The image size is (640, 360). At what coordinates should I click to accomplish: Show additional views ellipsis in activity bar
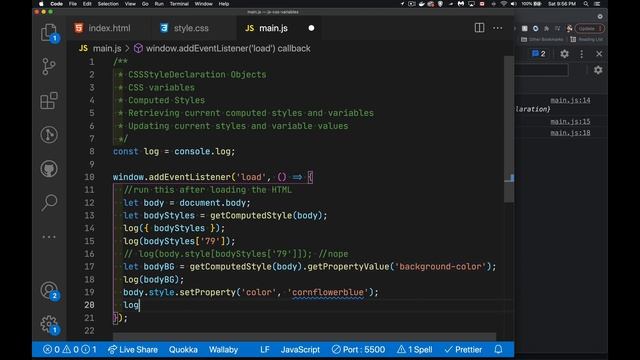click(x=49, y=236)
